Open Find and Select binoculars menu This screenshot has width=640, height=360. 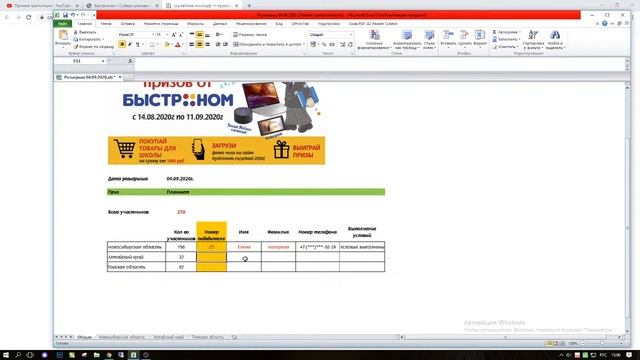(555, 40)
